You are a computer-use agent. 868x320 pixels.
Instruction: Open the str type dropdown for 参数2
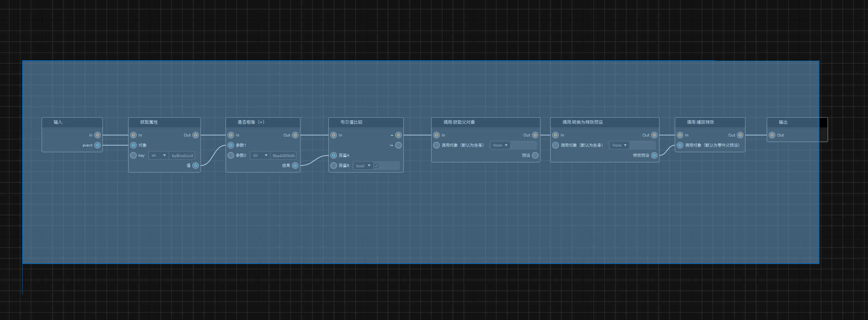pyautogui.click(x=260, y=156)
